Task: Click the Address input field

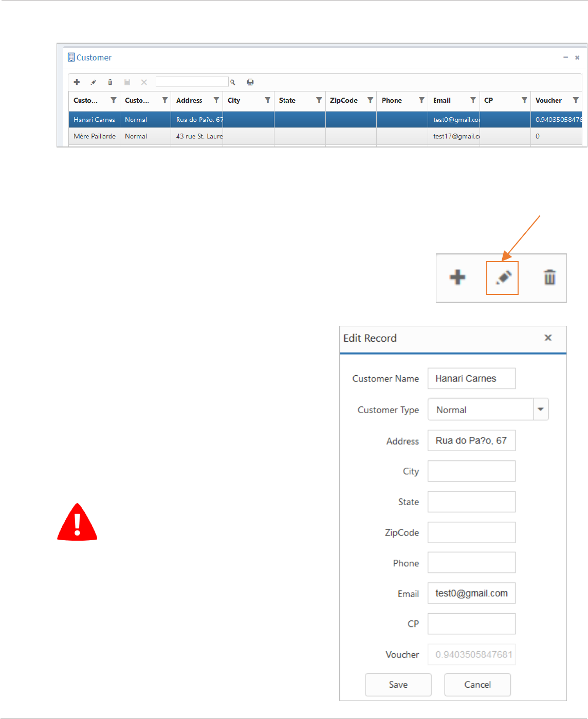Action: pyautogui.click(x=471, y=440)
